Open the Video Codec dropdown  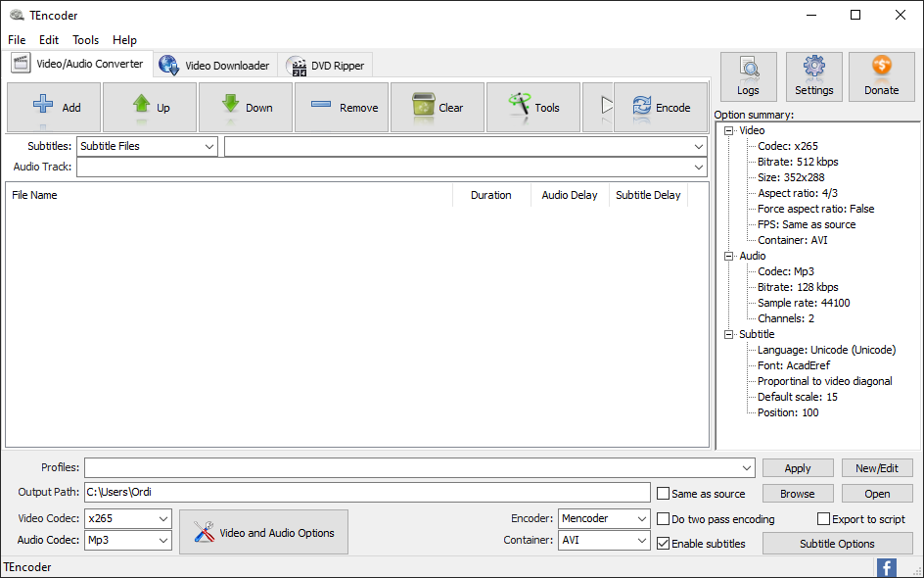point(128,518)
